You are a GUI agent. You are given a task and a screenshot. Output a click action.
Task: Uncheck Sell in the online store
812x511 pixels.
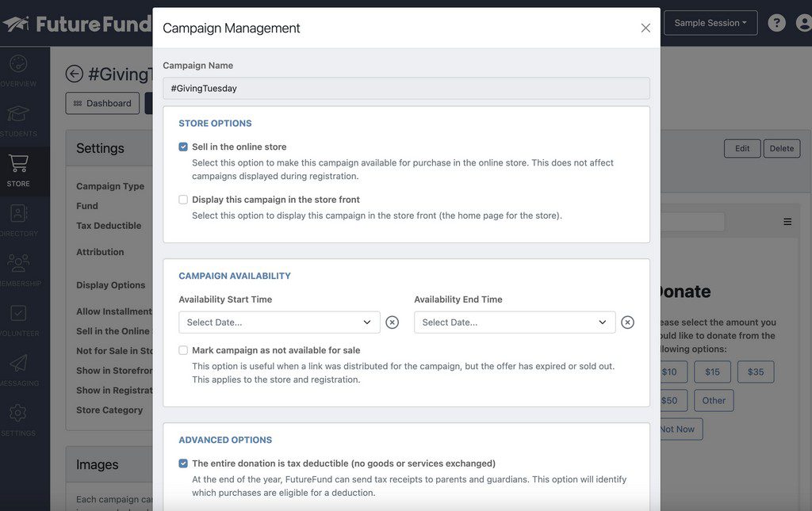(183, 147)
